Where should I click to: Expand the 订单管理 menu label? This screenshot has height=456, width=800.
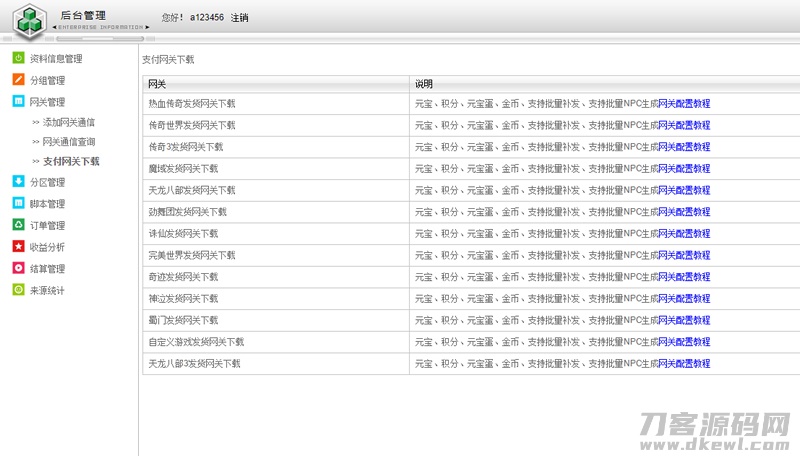pos(47,226)
